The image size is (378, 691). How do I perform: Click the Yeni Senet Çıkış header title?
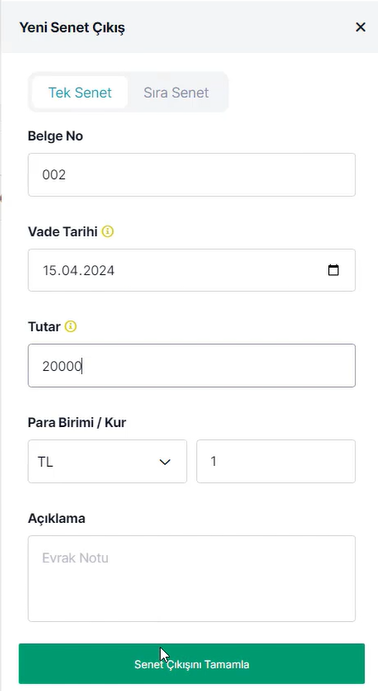coord(72,27)
